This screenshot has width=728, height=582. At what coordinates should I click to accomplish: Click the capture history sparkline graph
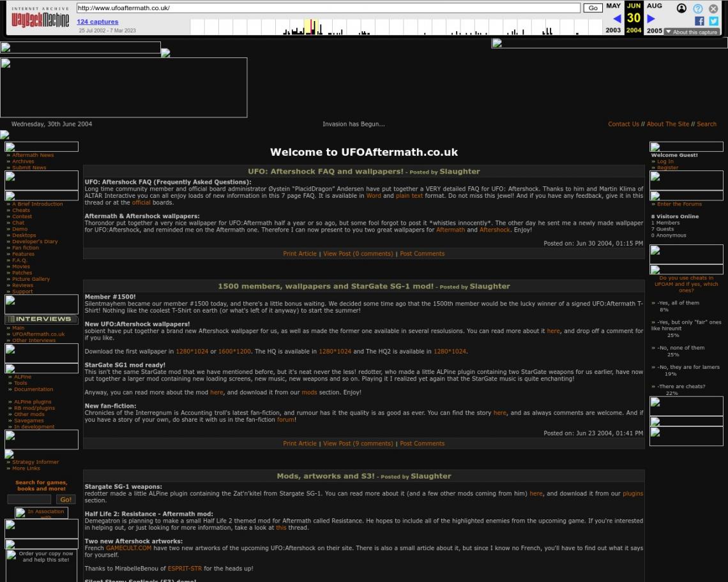(397, 27)
